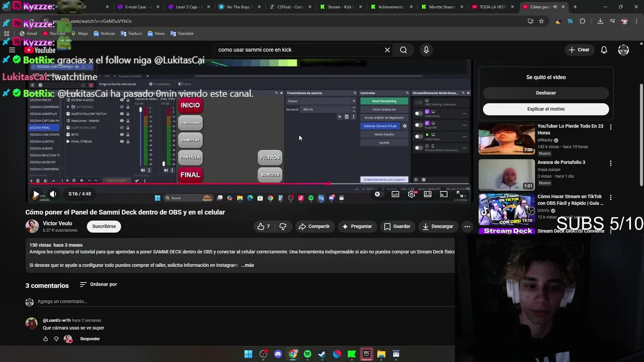Open the Crear button
Screen dimensions: 644x362
point(579,50)
